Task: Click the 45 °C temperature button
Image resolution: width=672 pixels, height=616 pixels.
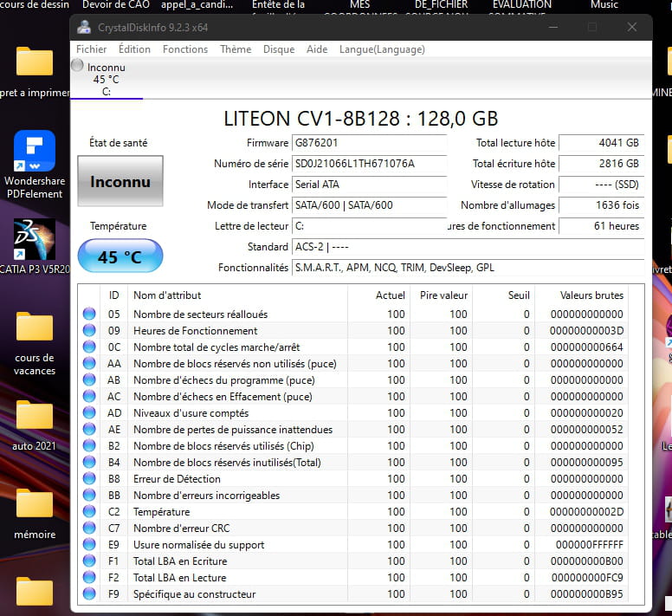Action: pyautogui.click(x=120, y=257)
